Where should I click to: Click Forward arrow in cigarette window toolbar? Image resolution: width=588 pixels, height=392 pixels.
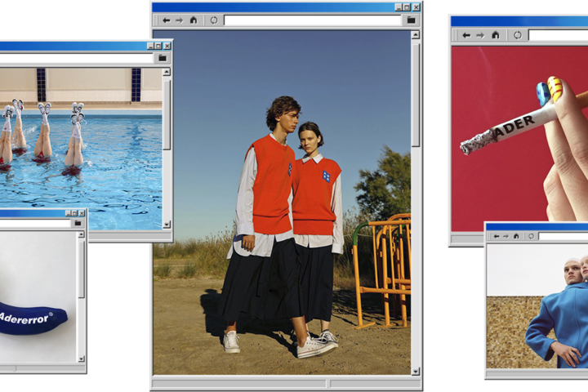tap(480, 35)
